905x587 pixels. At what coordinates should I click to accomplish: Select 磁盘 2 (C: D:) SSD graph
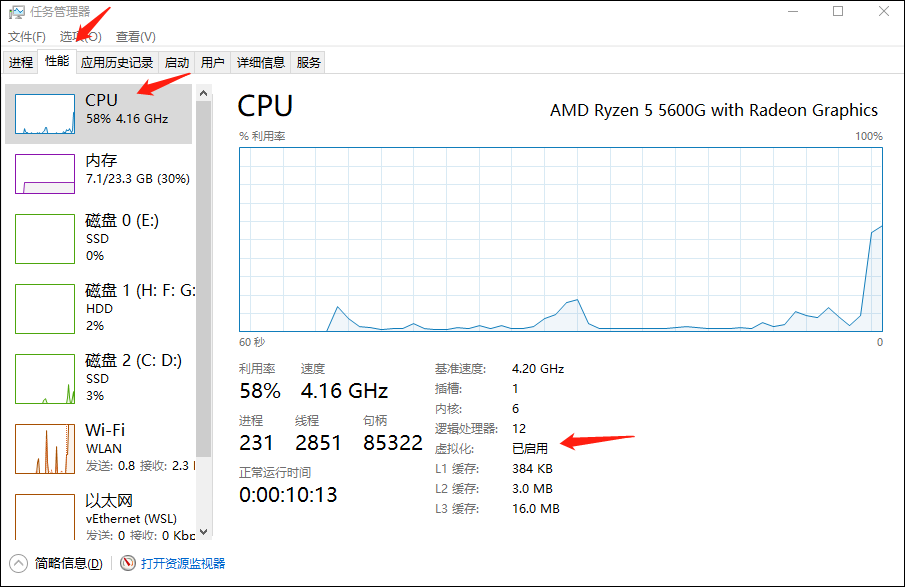pos(45,379)
